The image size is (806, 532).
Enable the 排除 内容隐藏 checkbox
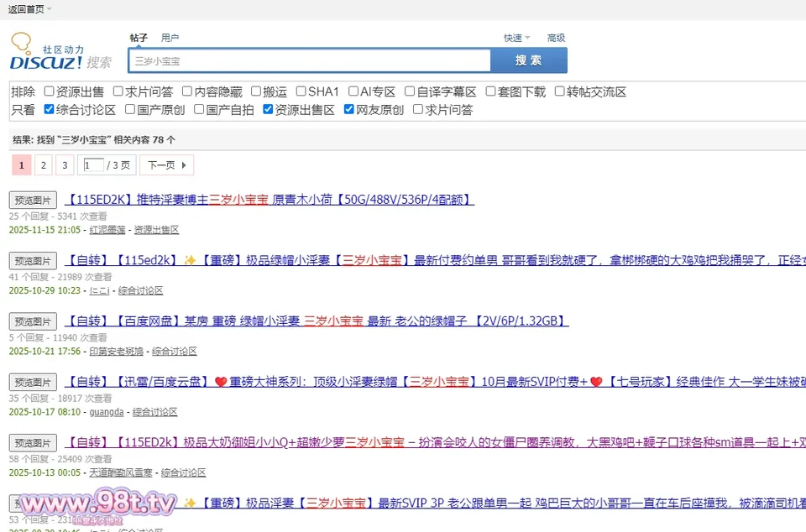187,91
